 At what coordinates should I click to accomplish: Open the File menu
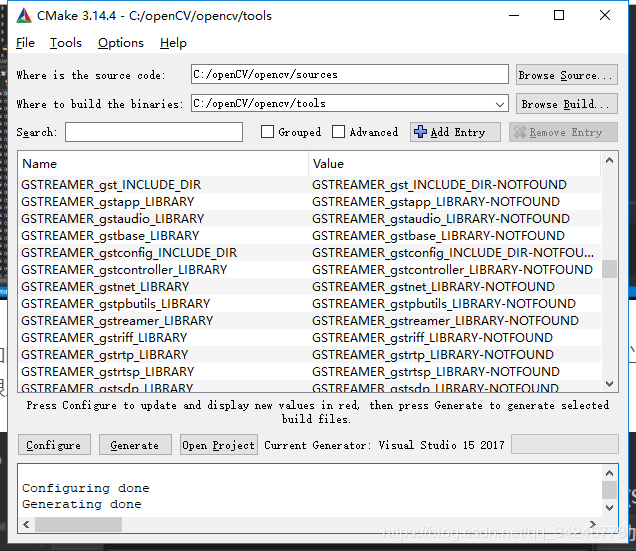coord(25,43)
